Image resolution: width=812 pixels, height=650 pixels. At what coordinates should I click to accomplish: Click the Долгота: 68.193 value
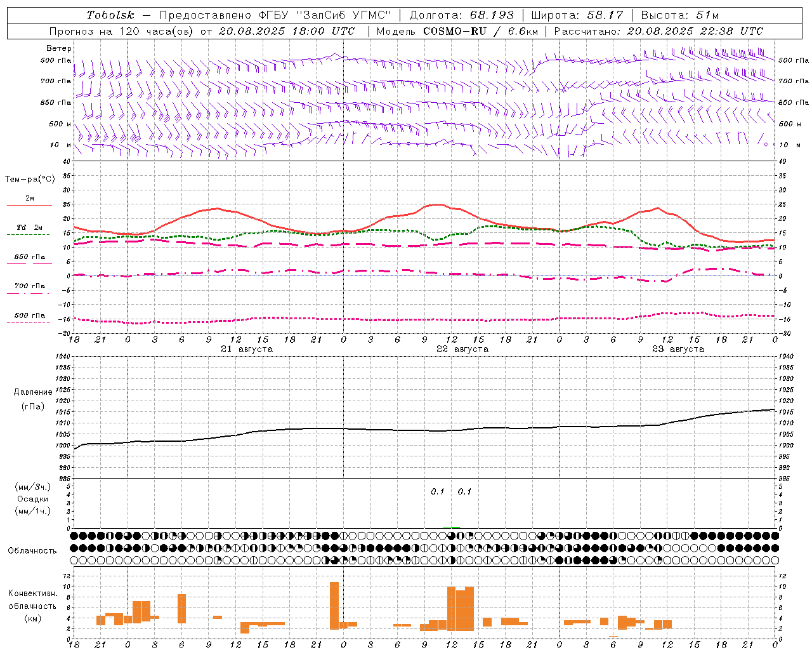[x=462, y=15]
